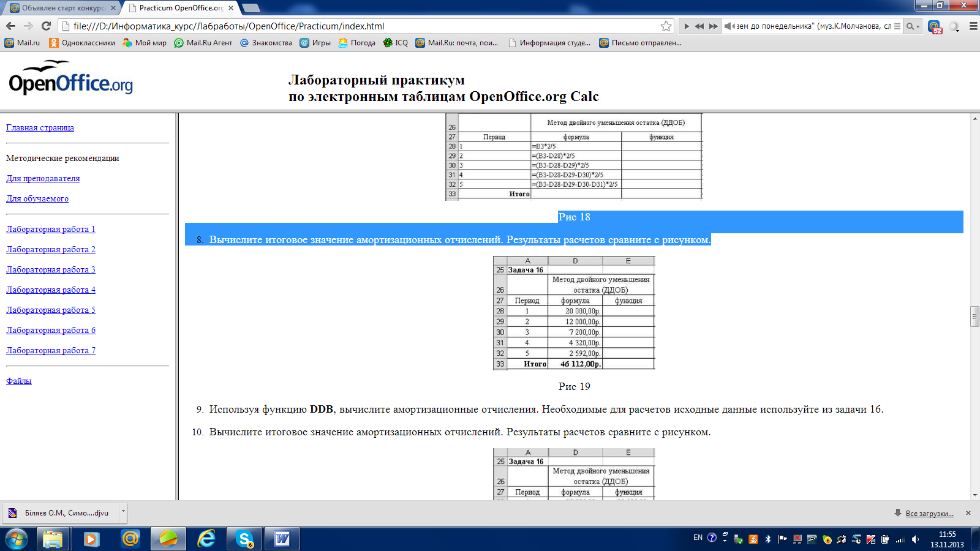Open Лабораторная работа 3
980x551 pixels.
pyautogui.click(x=51, y=269)
